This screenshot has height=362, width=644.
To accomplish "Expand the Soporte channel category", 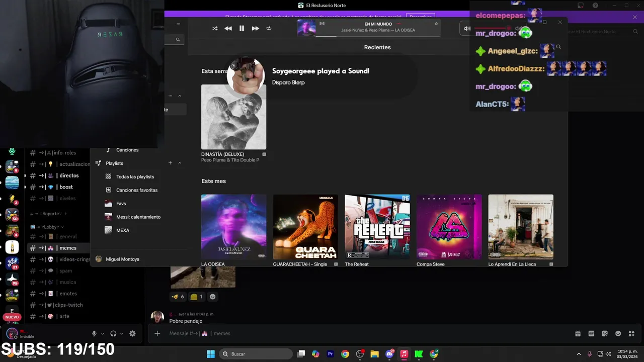I will [48, 214].
